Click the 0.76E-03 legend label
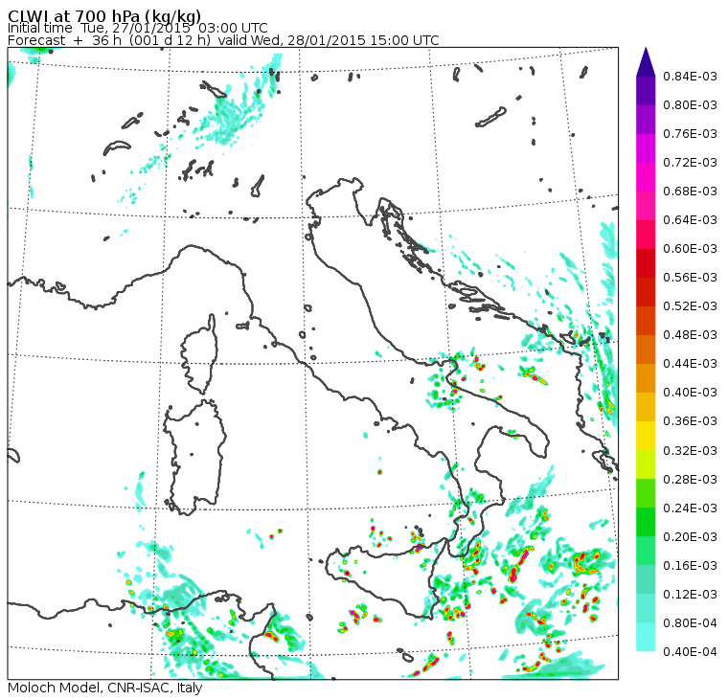The width and height of the screenshot is (728, 700). coord(690,134)
